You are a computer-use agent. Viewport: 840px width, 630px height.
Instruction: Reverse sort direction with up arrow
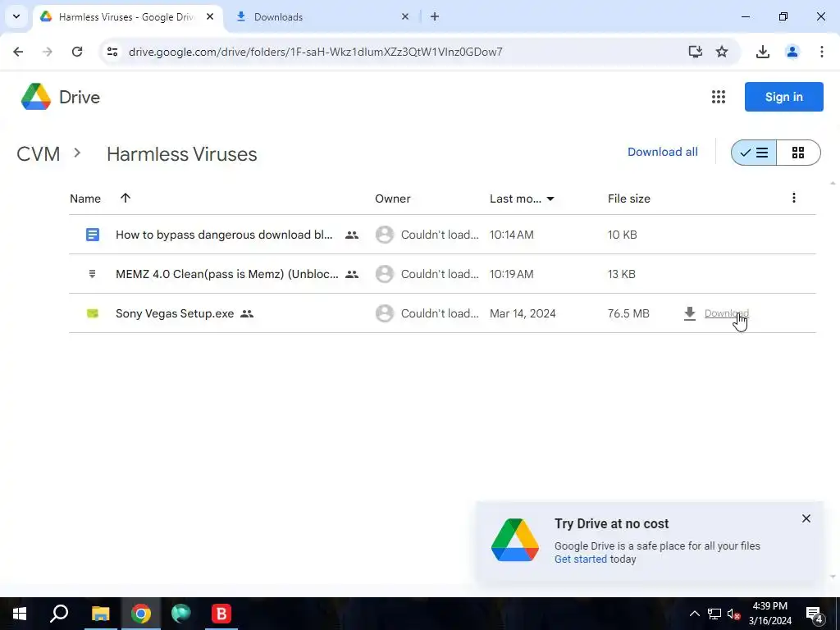click(x=126, y=199)
